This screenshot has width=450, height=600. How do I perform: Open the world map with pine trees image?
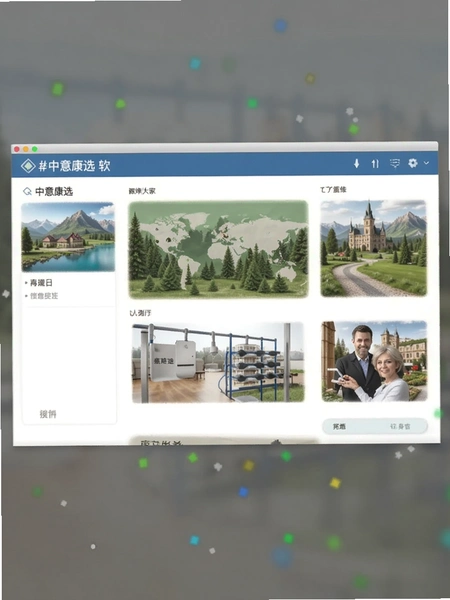coord(218,249)
